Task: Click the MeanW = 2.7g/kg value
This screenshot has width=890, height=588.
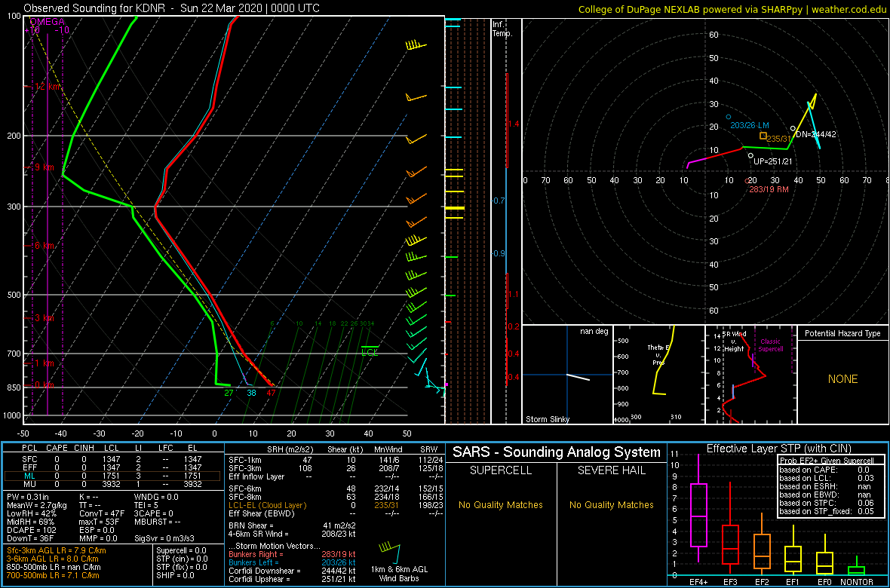Action: (x=38, y=506)
